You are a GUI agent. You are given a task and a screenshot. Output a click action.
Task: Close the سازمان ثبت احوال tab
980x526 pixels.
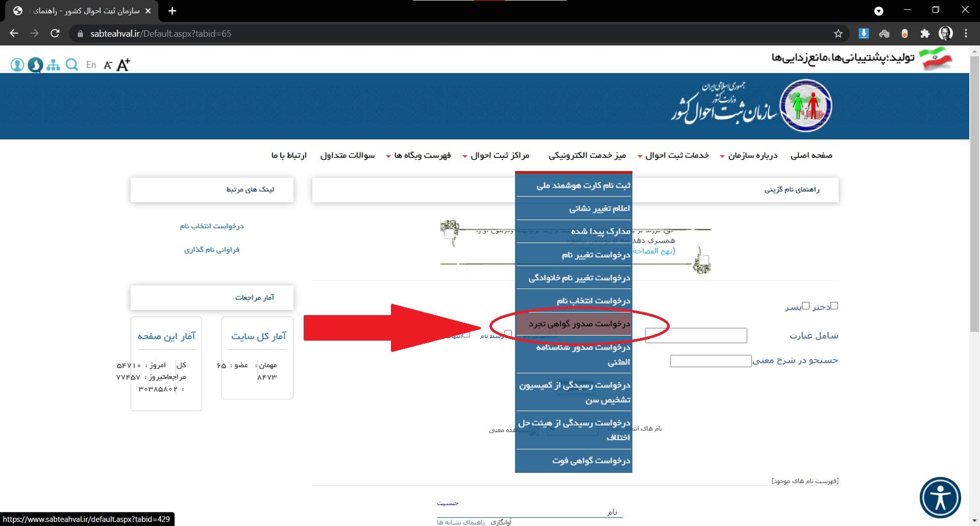148,11
